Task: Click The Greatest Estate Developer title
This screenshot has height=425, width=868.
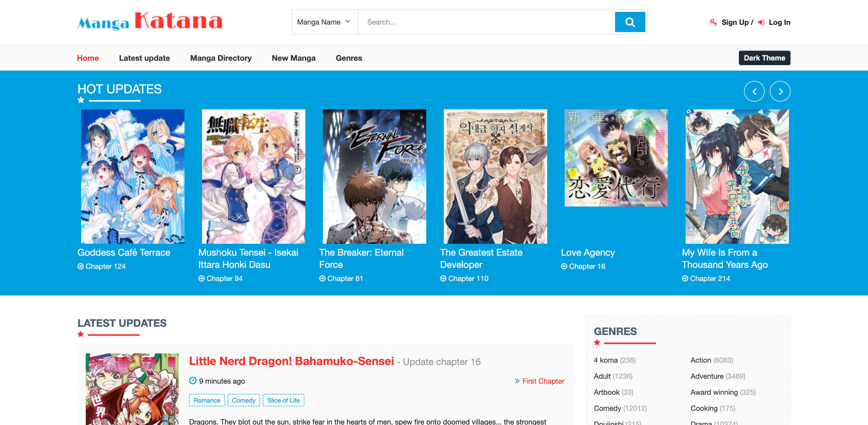Action: tap(481, 258)
